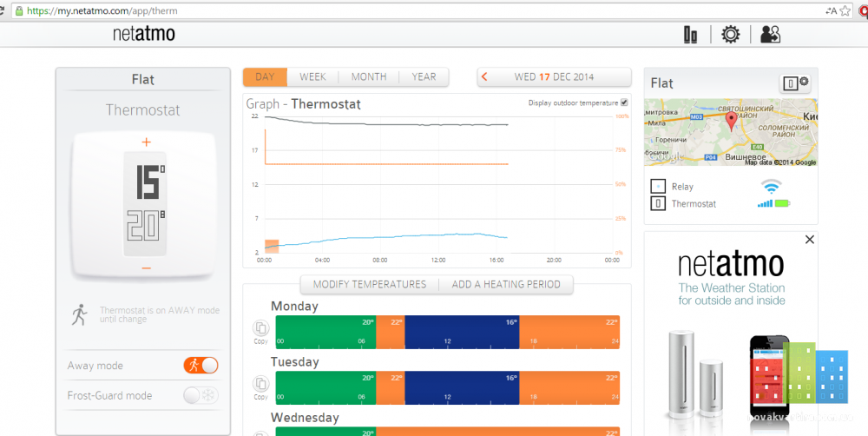Click the Relay device icon
The image size is (868, 436).
pos(658,186)
